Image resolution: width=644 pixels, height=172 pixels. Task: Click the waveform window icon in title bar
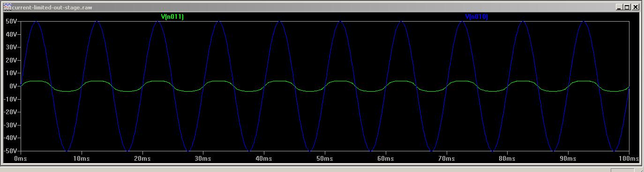pyautogui.click(x=7, y=7)
